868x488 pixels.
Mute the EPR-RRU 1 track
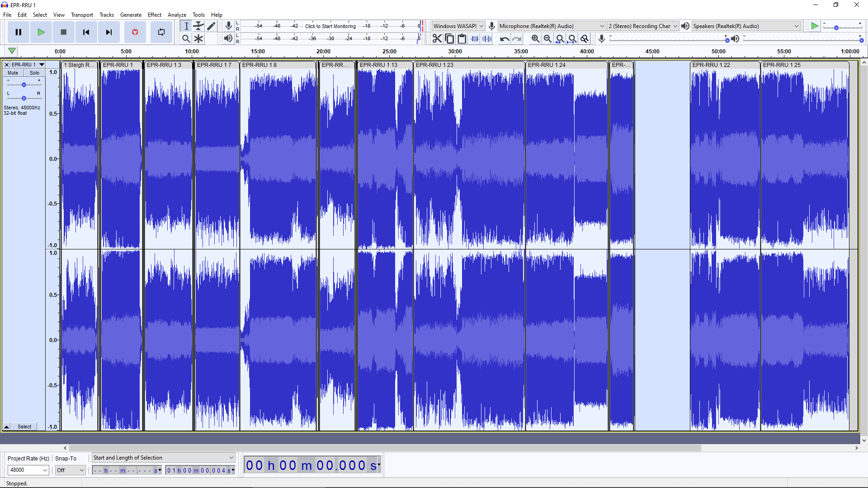(x=13, y=73)
